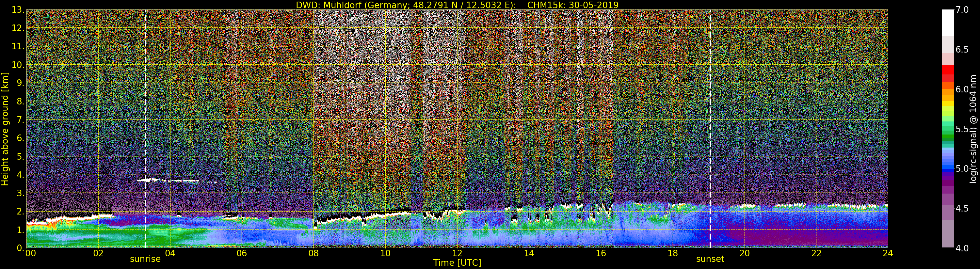The image size is (980, 269).
Task: Click the time axis tick "02"
Action: tap(98, 253)
